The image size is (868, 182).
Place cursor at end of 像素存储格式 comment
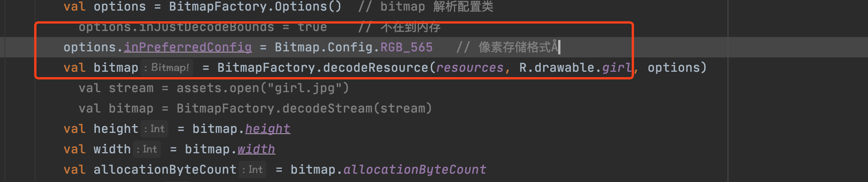click(x=559, y=47)
